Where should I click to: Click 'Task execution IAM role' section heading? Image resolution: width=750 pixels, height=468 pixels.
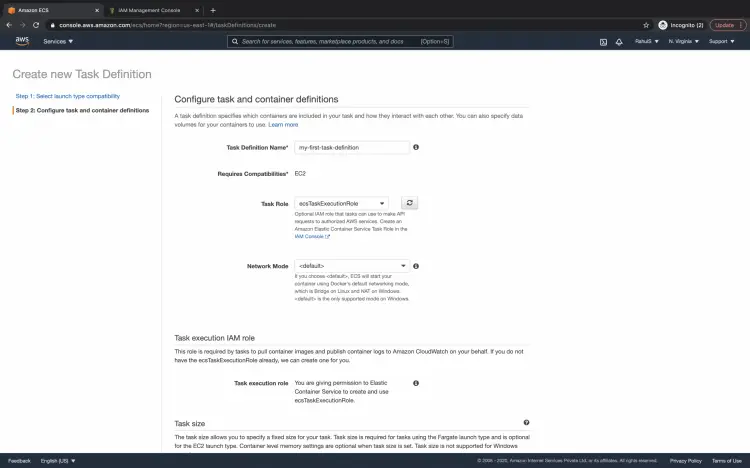(214, 338)
